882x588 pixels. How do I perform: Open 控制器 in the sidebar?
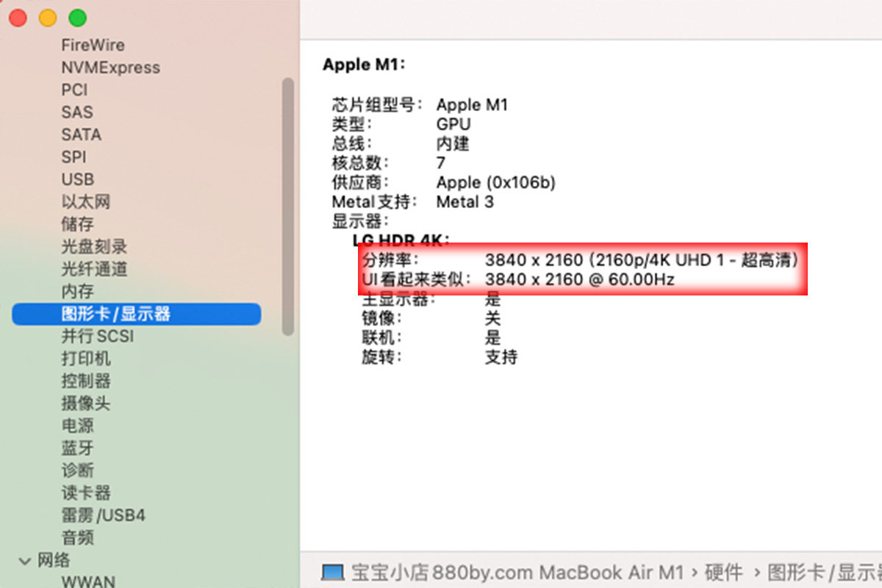click(x=86, y=381)
